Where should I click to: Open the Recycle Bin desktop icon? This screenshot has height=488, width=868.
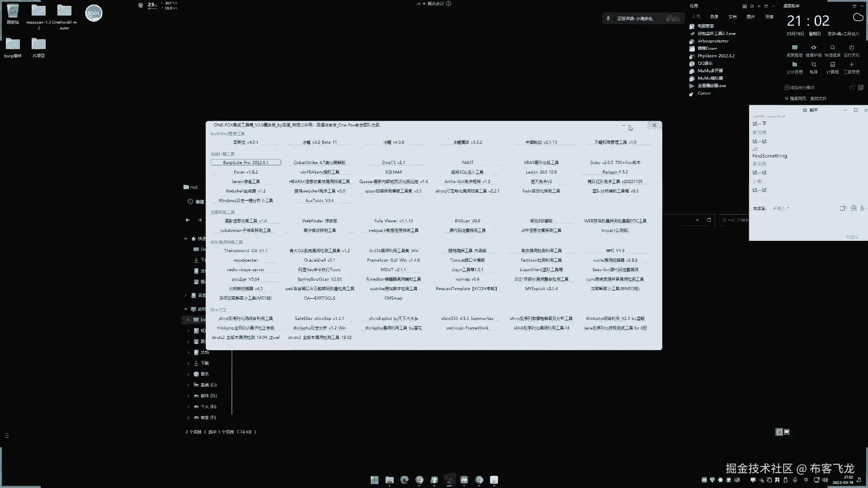[13, 11]
